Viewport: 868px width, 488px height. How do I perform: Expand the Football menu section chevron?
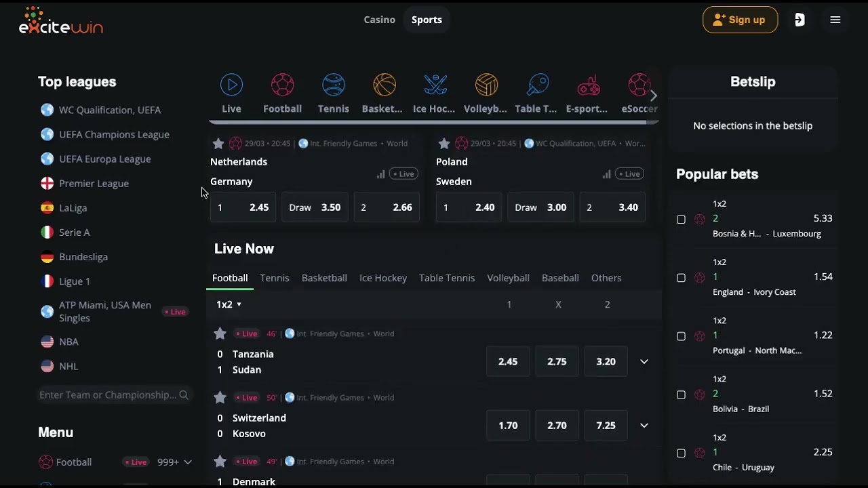(188, 462)
